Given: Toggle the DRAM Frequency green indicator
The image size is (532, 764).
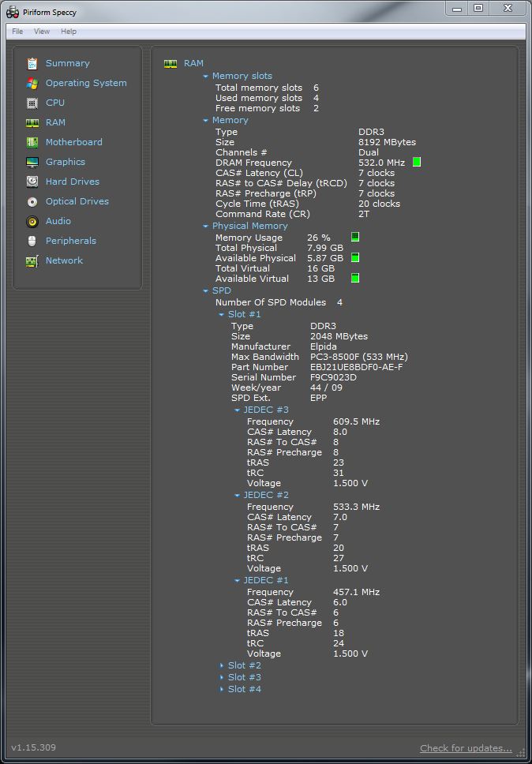Looking at the screenshot, I should tap(417, 163).
